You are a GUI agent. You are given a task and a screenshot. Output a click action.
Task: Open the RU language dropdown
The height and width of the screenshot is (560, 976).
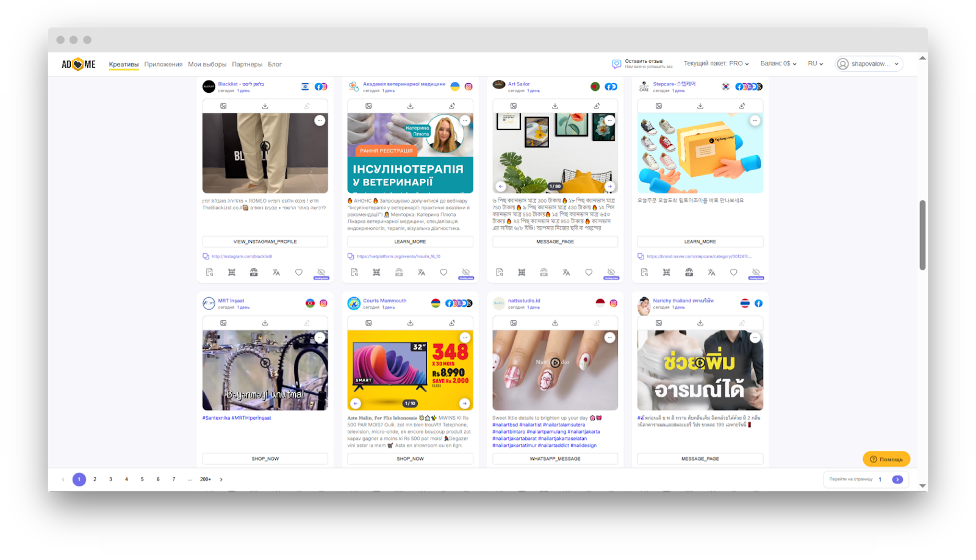point(815,64)
